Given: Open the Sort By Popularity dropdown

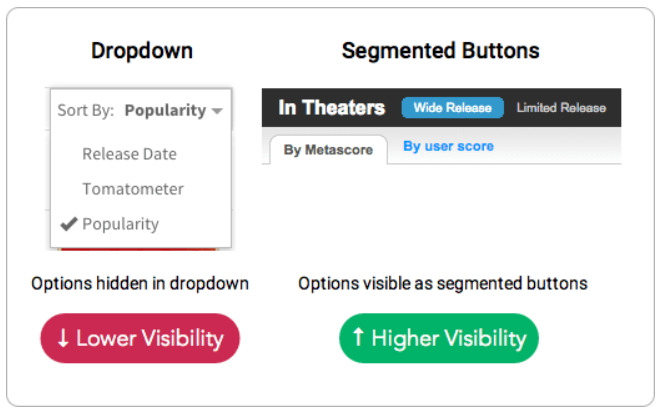Looking at the screenshot, I should (140, 110).
